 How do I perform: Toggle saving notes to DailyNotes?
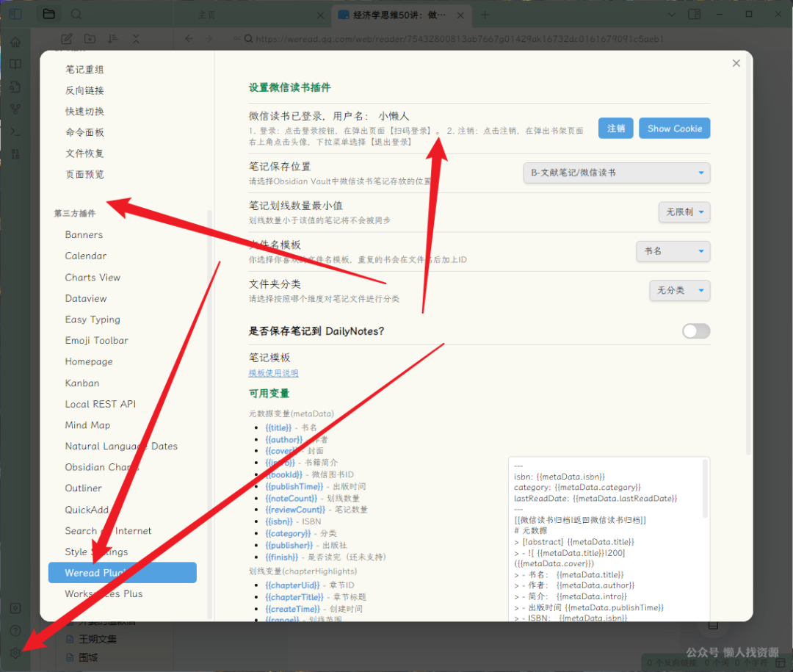[696, 331]
